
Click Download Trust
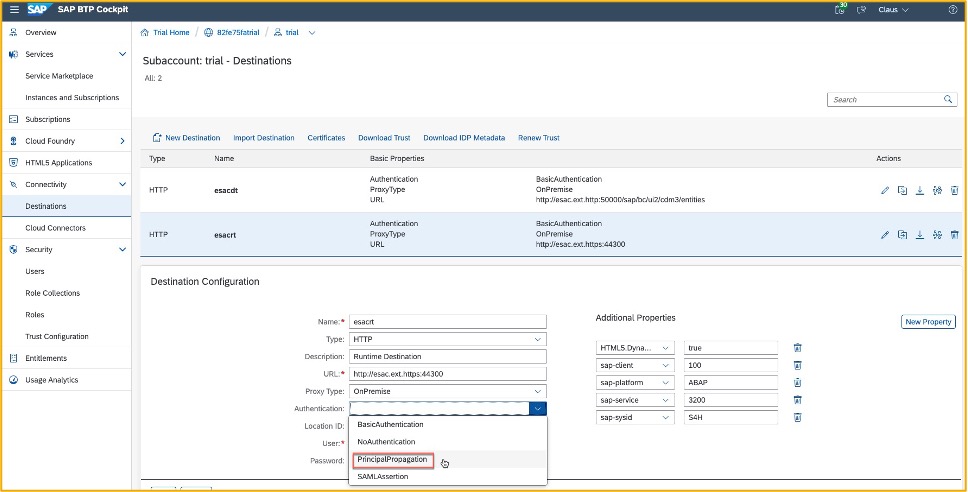(384, 138)
